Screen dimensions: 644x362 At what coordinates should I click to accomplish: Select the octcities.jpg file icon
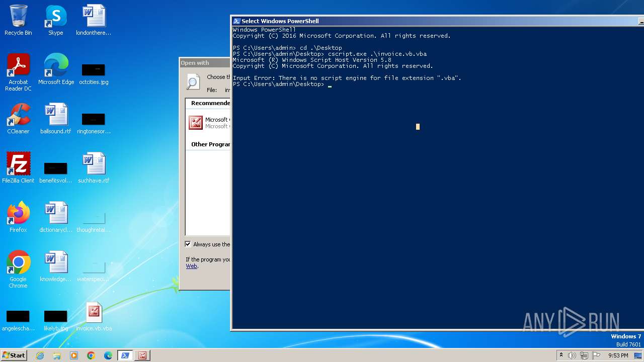[94, 73]
